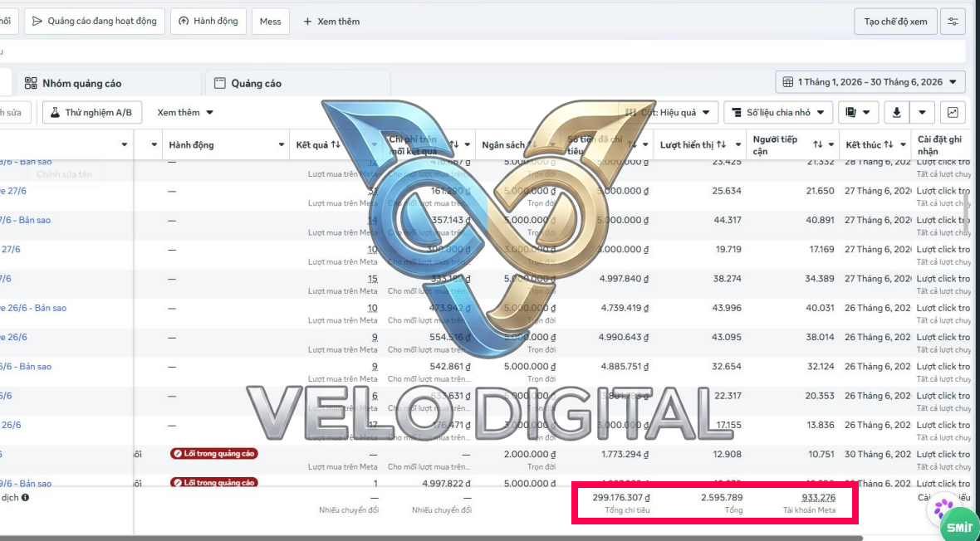Click the search filter bar
Viewport: 980px width, 541px height.
pyautogui.click(x=483, y=51)
